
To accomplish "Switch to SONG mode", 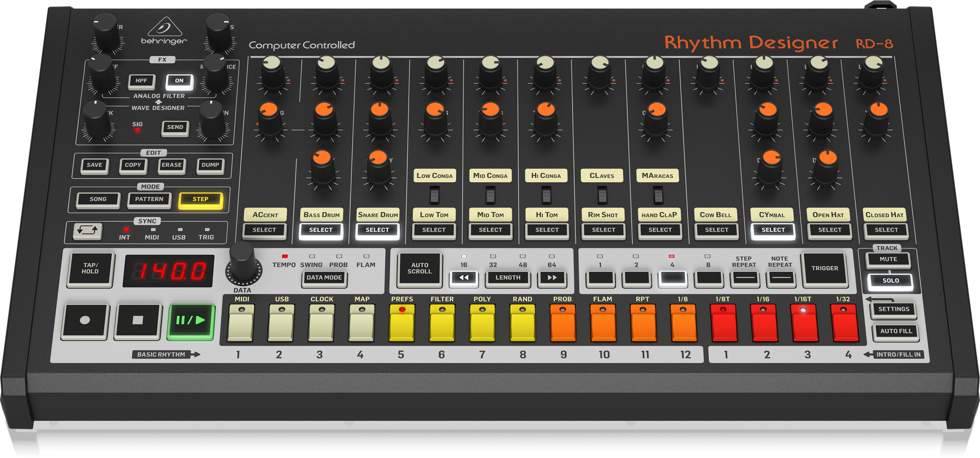I will coord(98,199).
